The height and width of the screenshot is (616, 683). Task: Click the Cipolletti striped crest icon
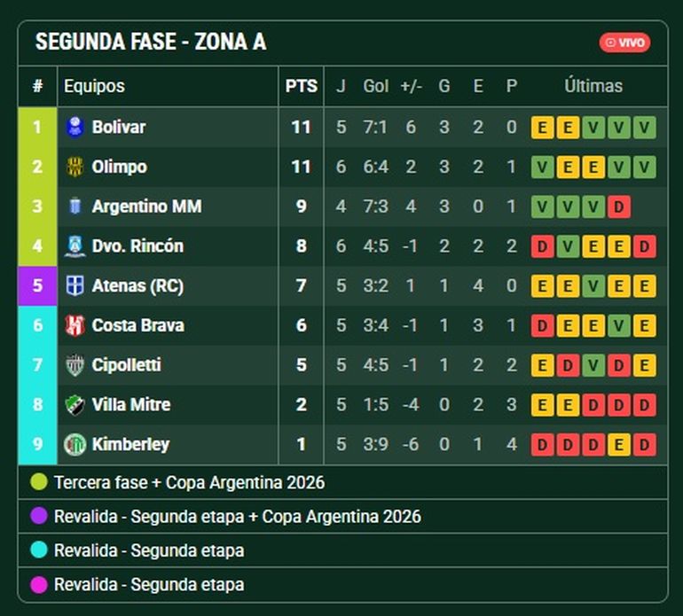tap(75, 365)
